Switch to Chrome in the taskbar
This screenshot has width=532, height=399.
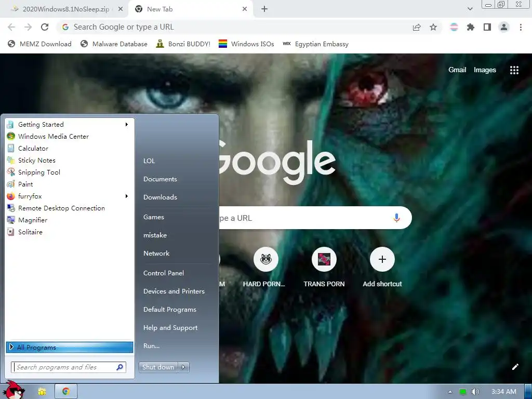coord(66,392)
